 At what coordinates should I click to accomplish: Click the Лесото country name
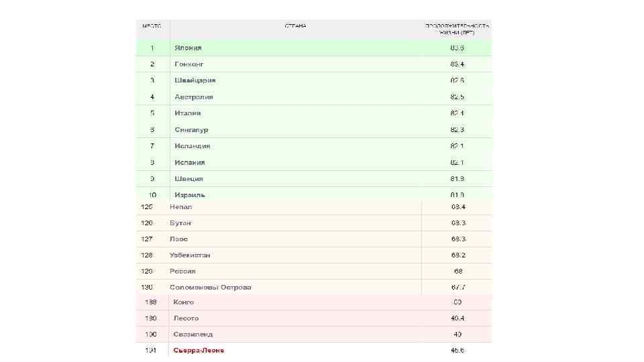(x=186, y=318)
